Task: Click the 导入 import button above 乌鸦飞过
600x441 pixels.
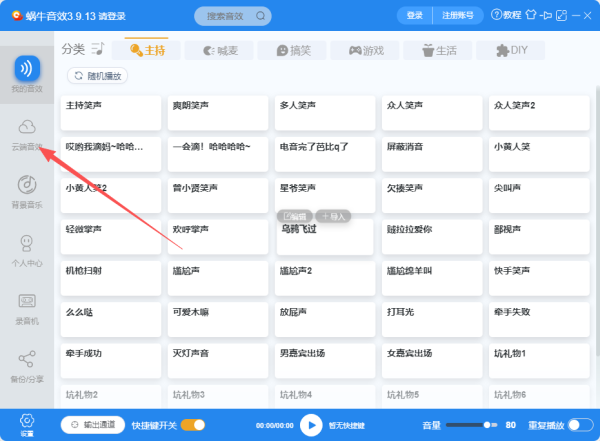Action: click(334, 217)
